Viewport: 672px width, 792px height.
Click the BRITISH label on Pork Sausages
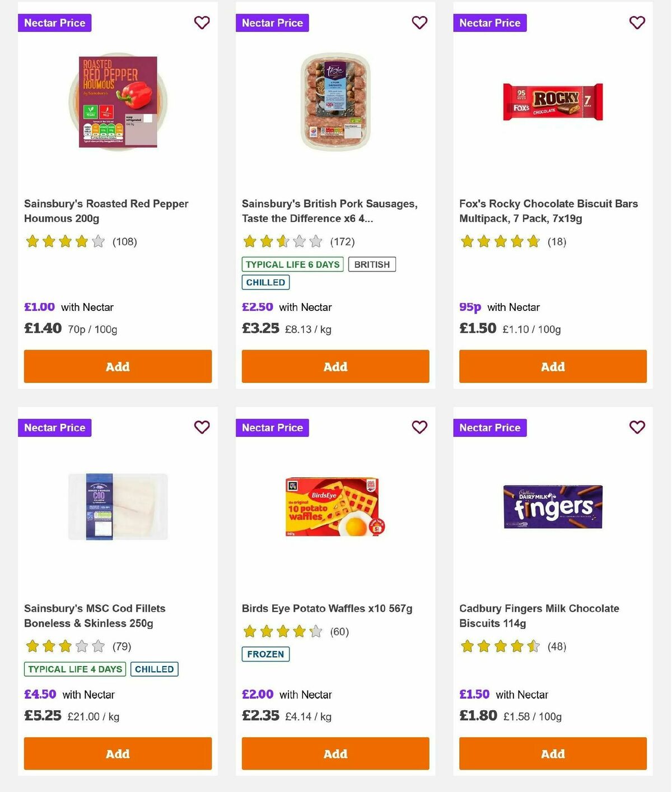(x=372, y=264)
